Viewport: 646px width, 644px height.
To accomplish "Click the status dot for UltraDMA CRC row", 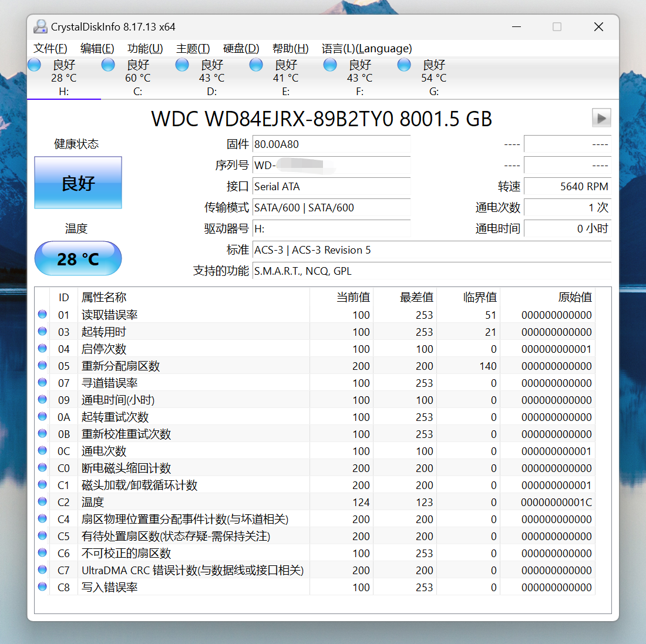I will point(42,569).
